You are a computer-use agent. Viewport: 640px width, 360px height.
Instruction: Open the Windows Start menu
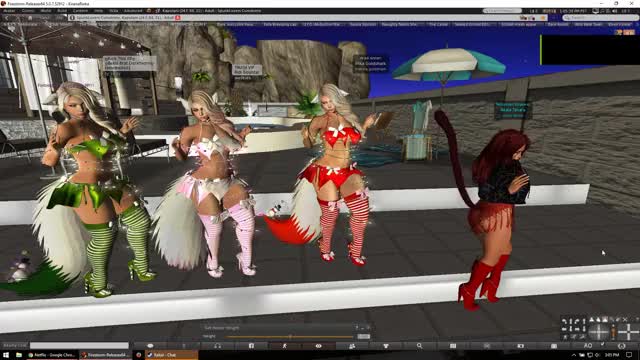[x=6, y=355]
